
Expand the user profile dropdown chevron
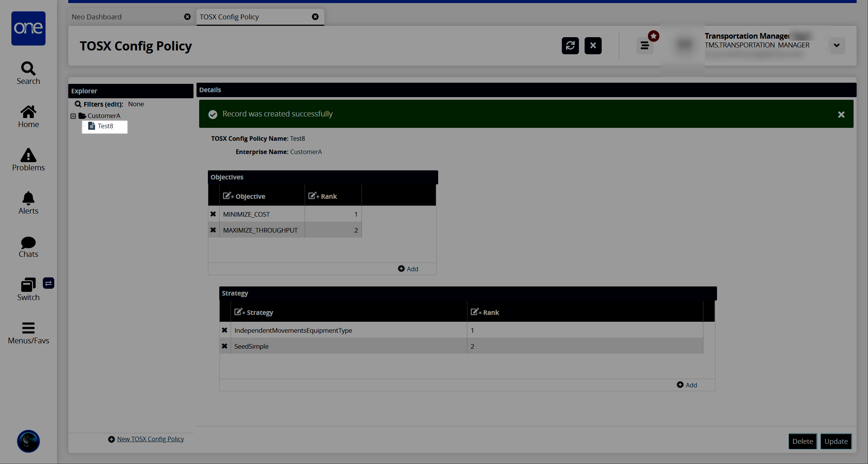point(837,46)
